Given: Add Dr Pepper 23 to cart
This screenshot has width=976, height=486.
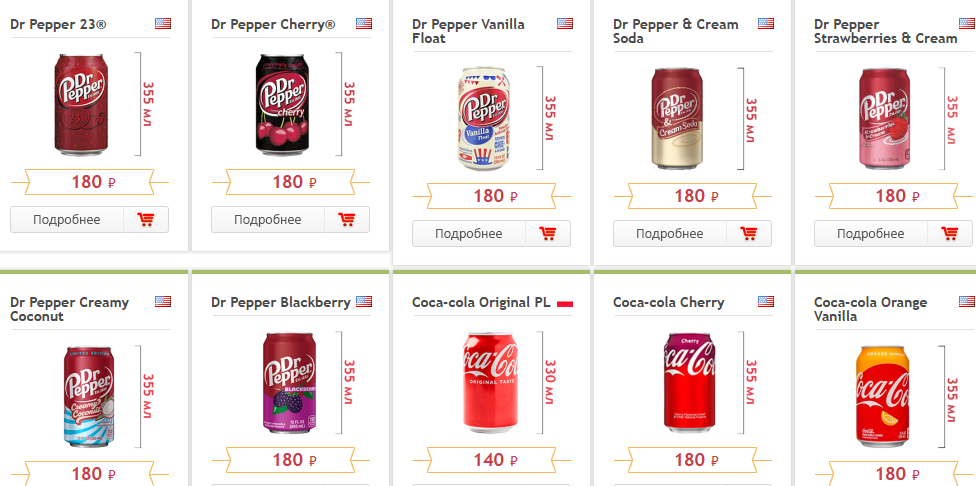Looking at the screenshot, I should [146, 220].
